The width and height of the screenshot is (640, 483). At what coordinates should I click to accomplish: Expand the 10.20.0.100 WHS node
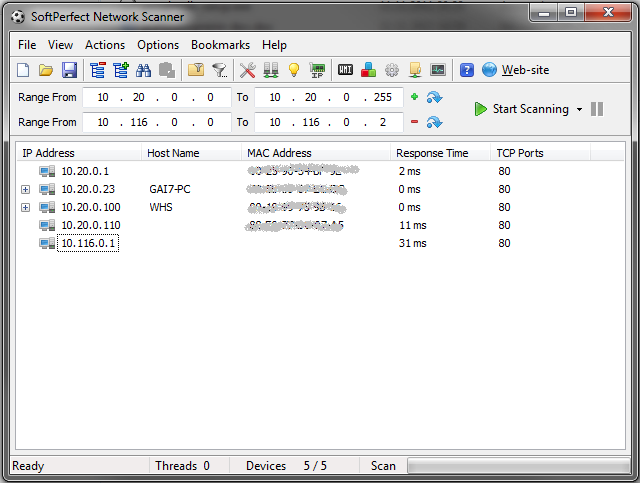point(25,207)
